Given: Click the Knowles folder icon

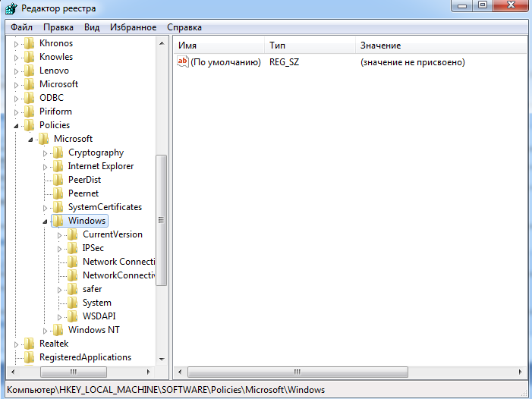Looking at the screenshot, I should coord(29,57).
